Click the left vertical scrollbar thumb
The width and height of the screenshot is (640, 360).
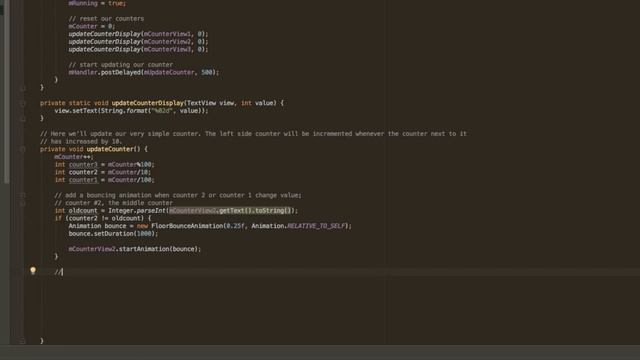click(x=6, y=92)
